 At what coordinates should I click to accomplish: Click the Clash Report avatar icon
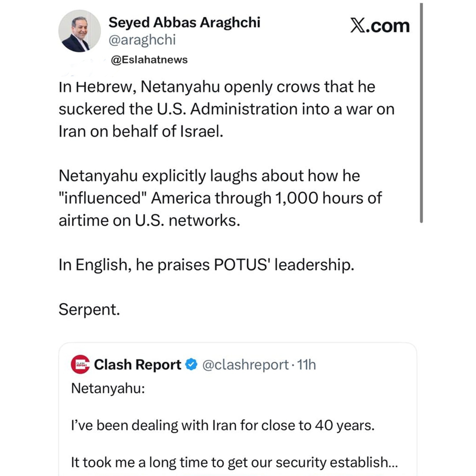[x=80, y=364]
